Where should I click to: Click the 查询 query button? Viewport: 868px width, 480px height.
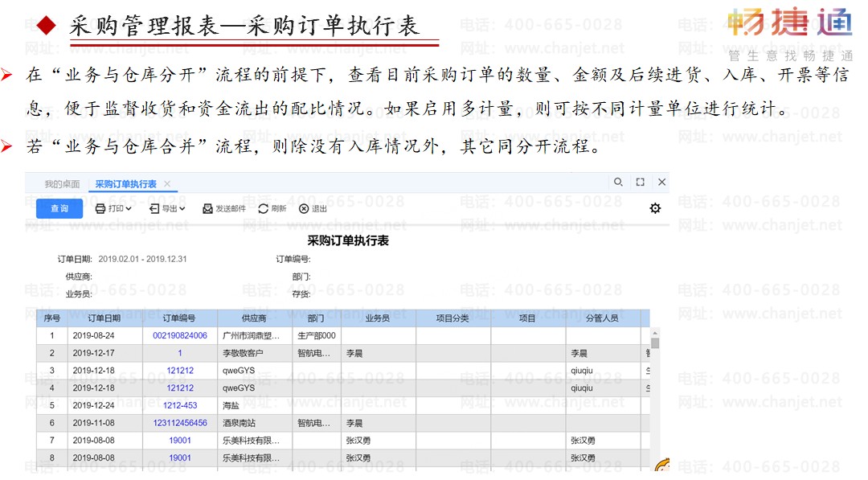tap(59, 209)
